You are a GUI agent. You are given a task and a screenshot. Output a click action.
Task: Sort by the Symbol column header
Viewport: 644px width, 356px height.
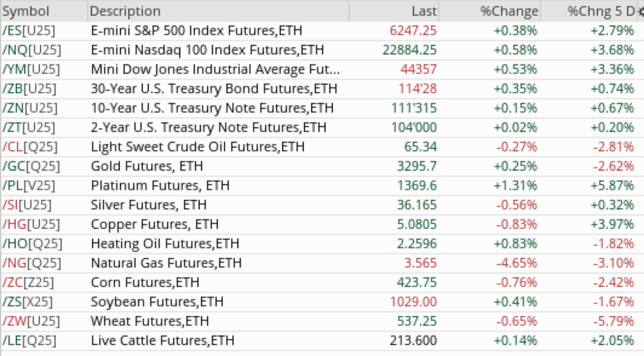pyautogui.click(x=26, y=11)
